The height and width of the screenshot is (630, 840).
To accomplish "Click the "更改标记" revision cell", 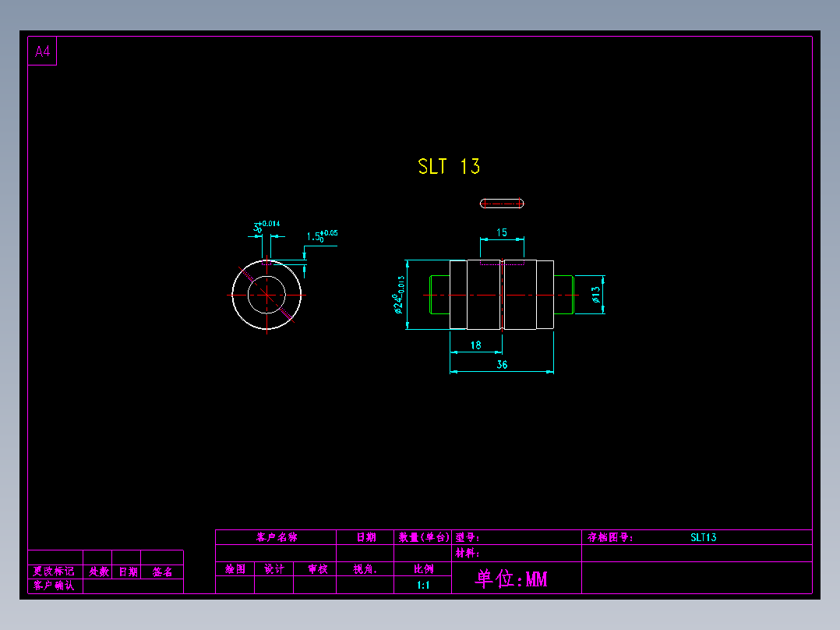I will coord(54,571).
